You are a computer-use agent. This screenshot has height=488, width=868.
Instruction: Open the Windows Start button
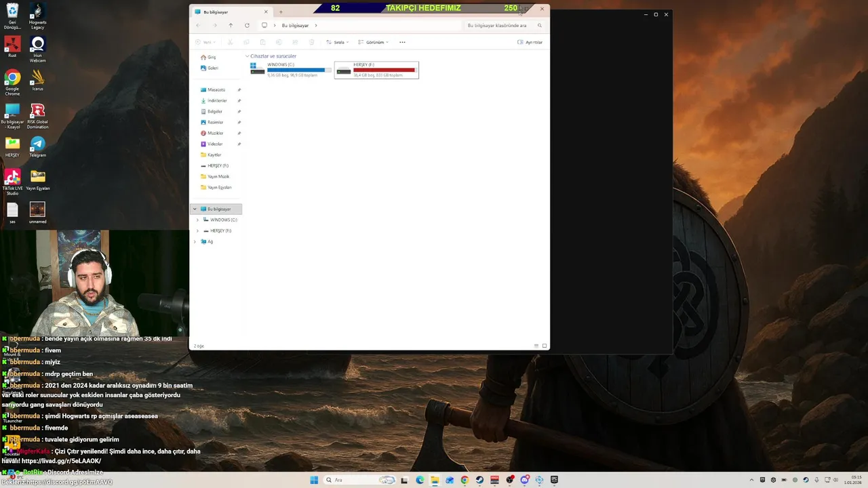pos(314,480)
